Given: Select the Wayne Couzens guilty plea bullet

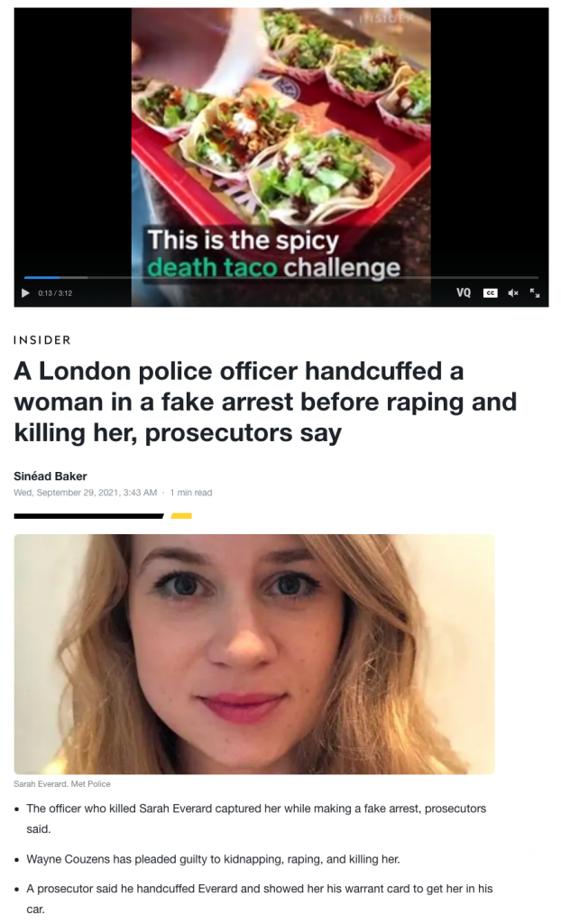Looking at the screenshot, I should pos(214,859).
